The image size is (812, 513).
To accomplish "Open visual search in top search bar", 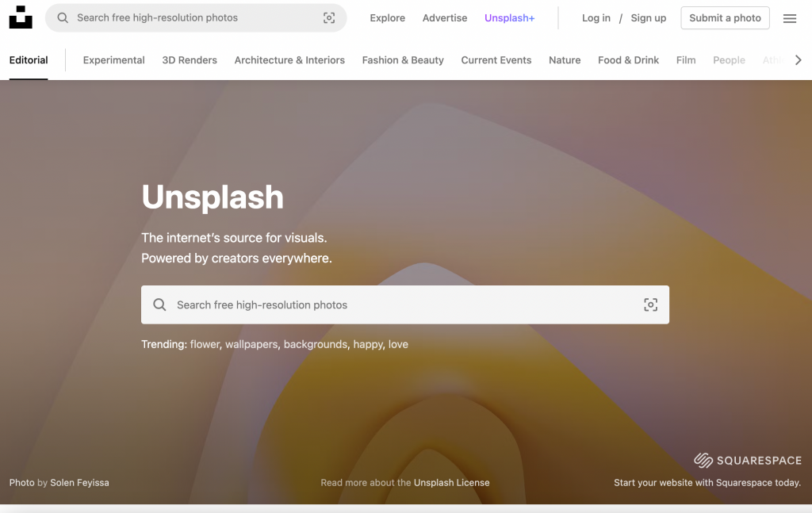I will click(x=329, y=17).
